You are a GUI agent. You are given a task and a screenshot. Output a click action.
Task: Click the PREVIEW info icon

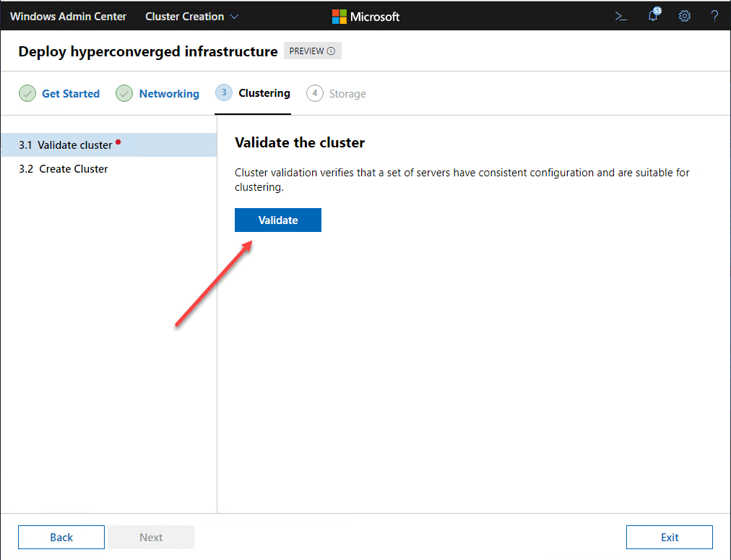coord(332,51)
